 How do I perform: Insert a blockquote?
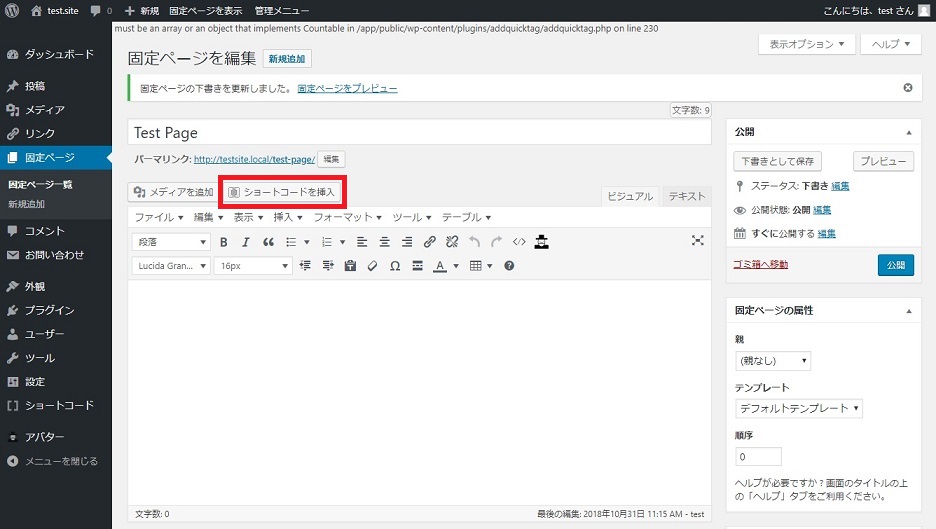pyautogui.click(x=268, y=241)
